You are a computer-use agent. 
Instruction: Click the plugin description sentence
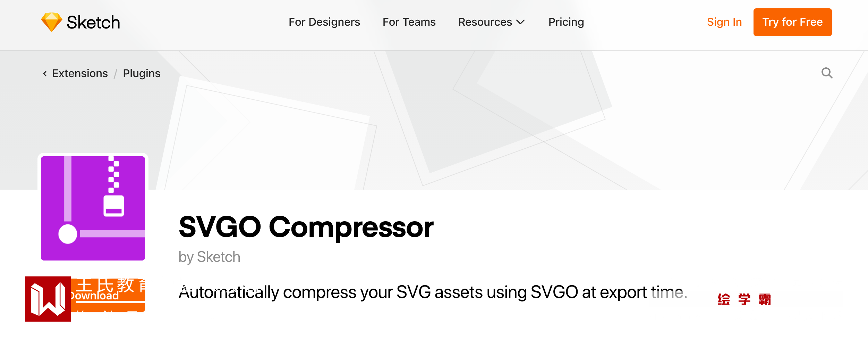432,292
